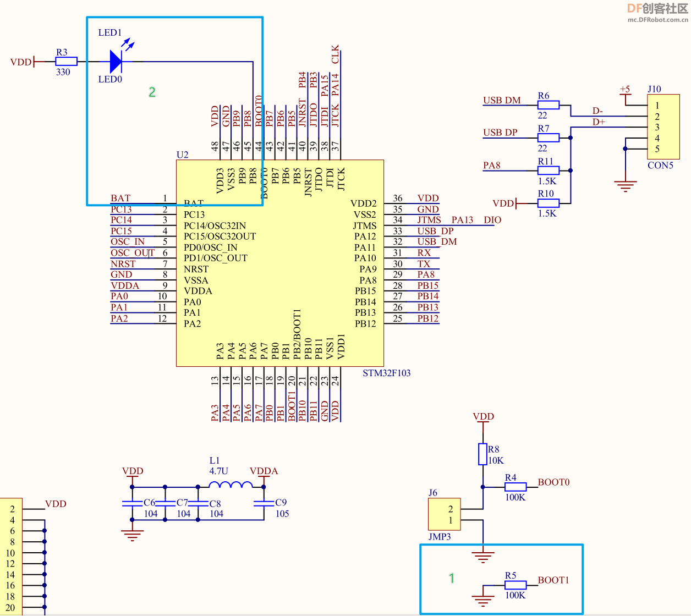This screenshot has height=616, width=691.
Task: Click the R11 1.5K resistor symbol
Action: [x=548, y=170]
